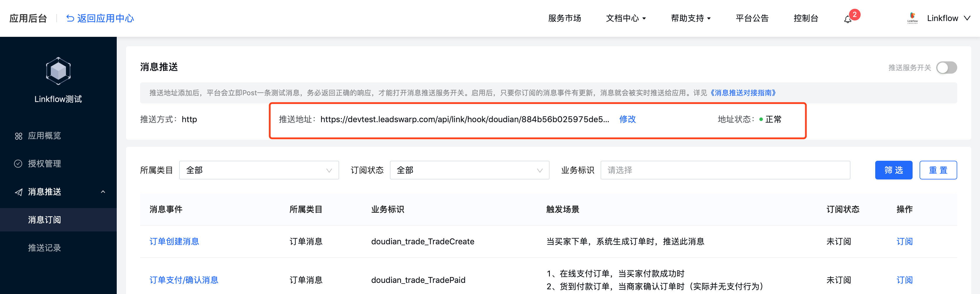The height and width of the screenshot is (294, 980).
Task: Click 订阅 for doudian_trade_TradeCreate row
Action: (904, 241)
